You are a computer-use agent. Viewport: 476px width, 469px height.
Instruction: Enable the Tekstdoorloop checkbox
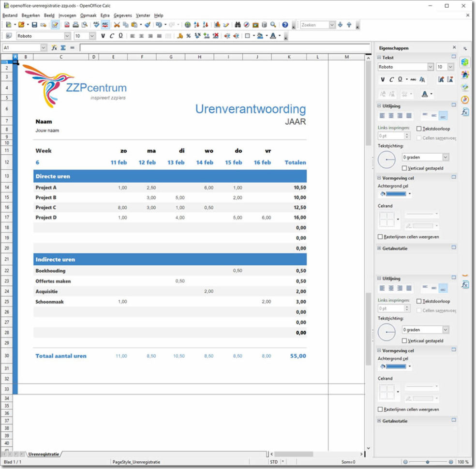click(419, 129)
